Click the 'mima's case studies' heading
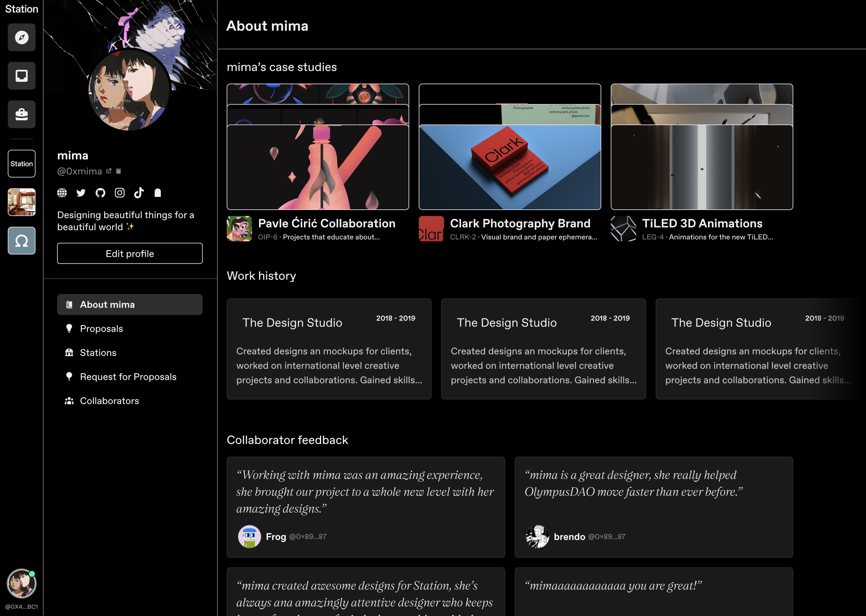866x616 pixels. click(x=282, y=67)
